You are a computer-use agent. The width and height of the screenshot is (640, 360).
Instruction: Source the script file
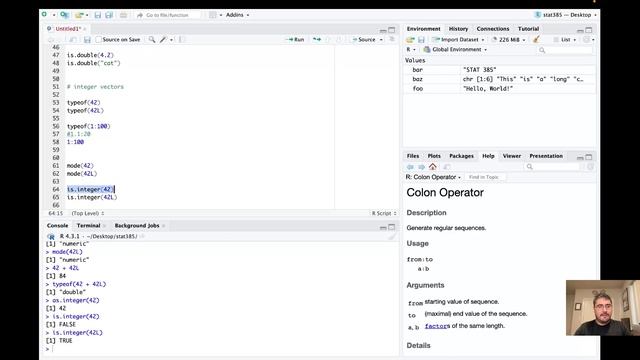pyautogui.click(x=364, y=40)
